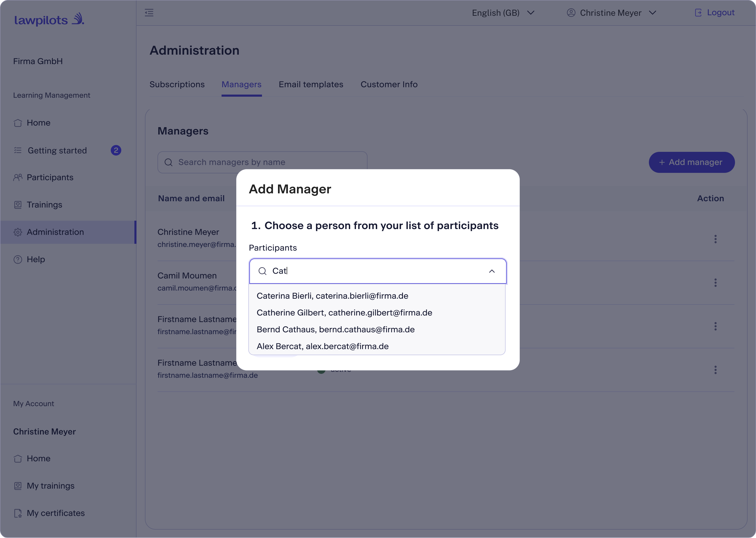The width and height of the screenshot is (756, 538).
Task: Click the Camil Moumen name in managers table
Action: click(x=187, y=276)
